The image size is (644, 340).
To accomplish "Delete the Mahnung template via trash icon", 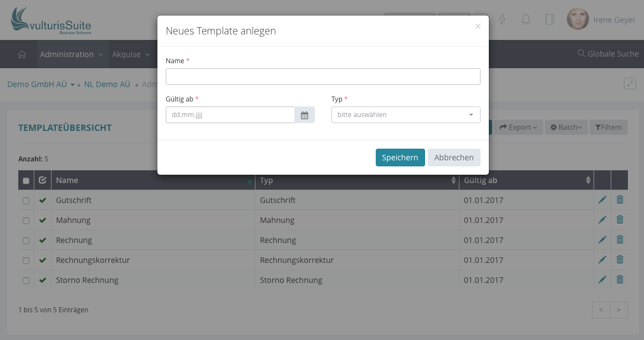I will coord(620,220).
